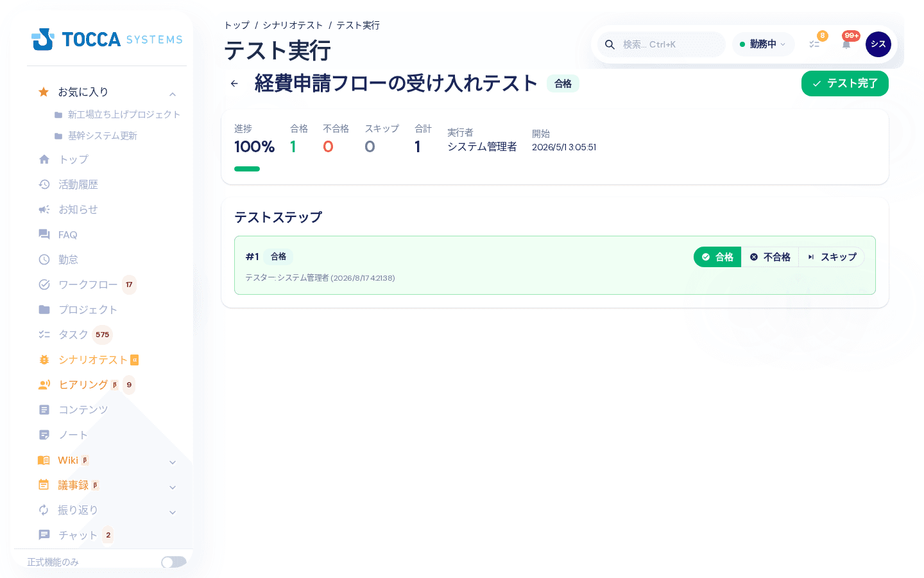Screen dimensions: 924x578
Task: Click the search magnifier icon
Action: pyautogui.click(x=610, y=44)
